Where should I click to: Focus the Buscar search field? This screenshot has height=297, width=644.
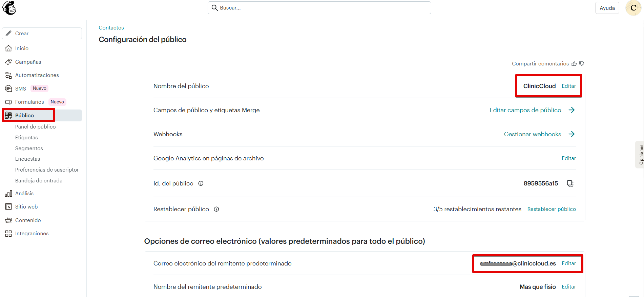click(319, 8)
